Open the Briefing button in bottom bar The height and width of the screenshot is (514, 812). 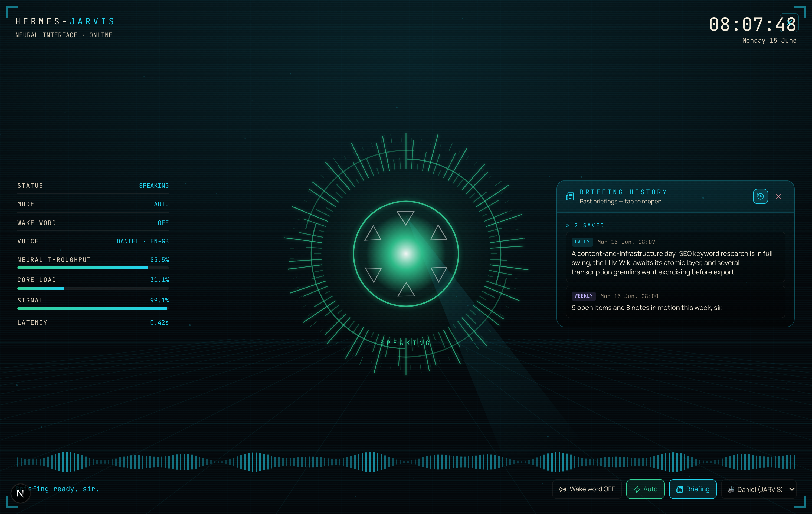point(693,489)
